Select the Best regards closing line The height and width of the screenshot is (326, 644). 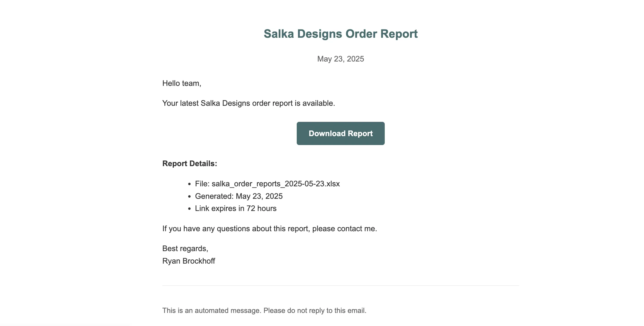pos(185,248)
